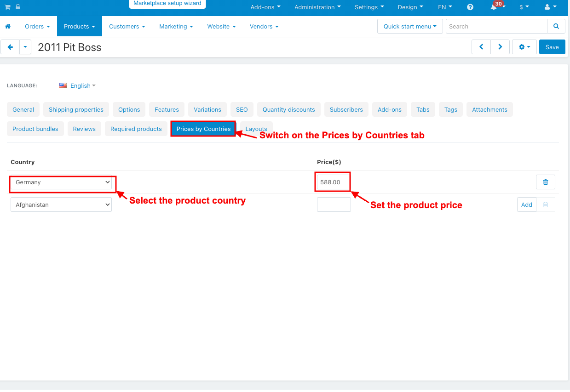Click the shopping cart icon at top left
570x392 pixels.
point(8,7)
